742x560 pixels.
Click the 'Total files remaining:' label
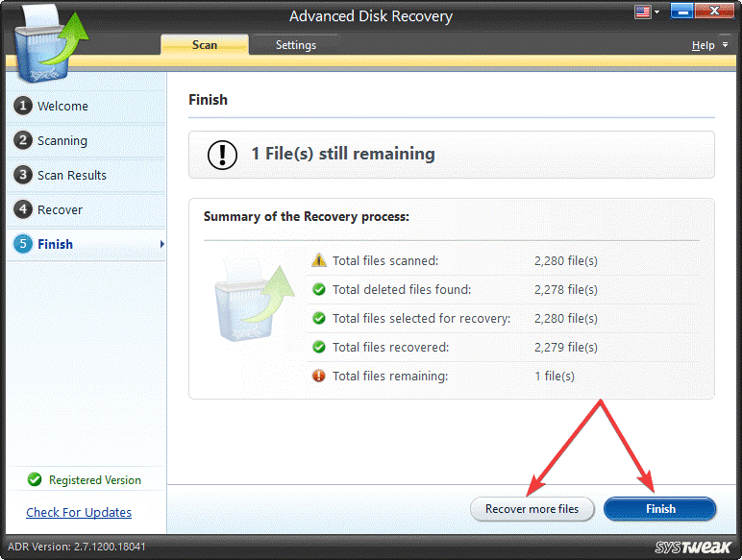tap(390, 376)
